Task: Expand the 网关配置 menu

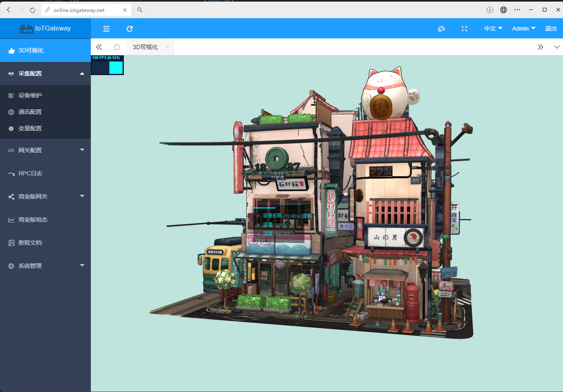Action: [x=45, y=150]
